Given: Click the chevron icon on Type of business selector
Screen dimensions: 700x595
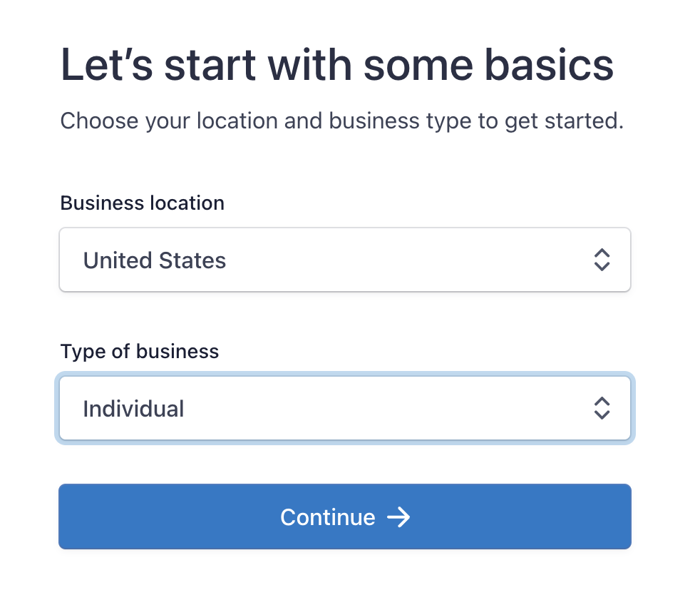Looking at the screenshot, I should [x=602, y=408].
